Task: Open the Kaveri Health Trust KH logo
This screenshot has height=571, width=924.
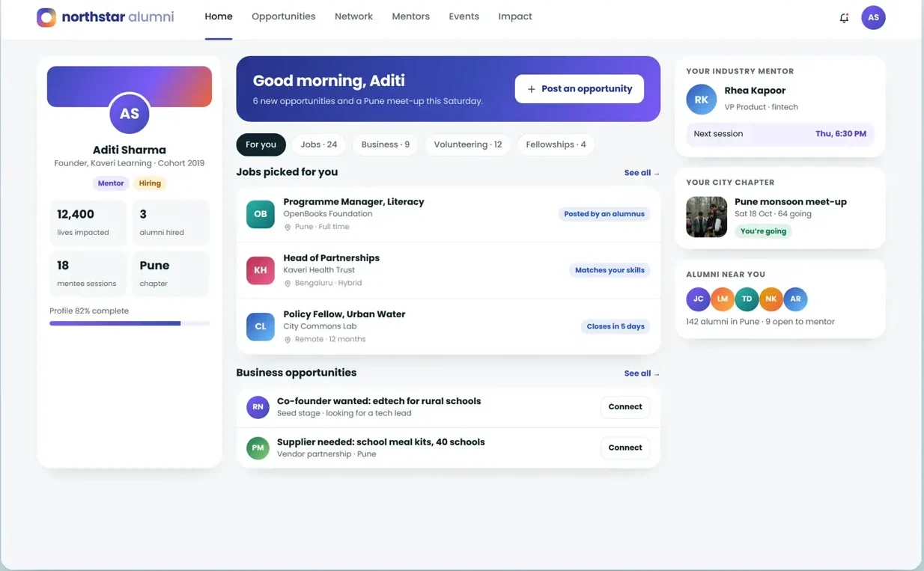Action: tap(261, 270)
